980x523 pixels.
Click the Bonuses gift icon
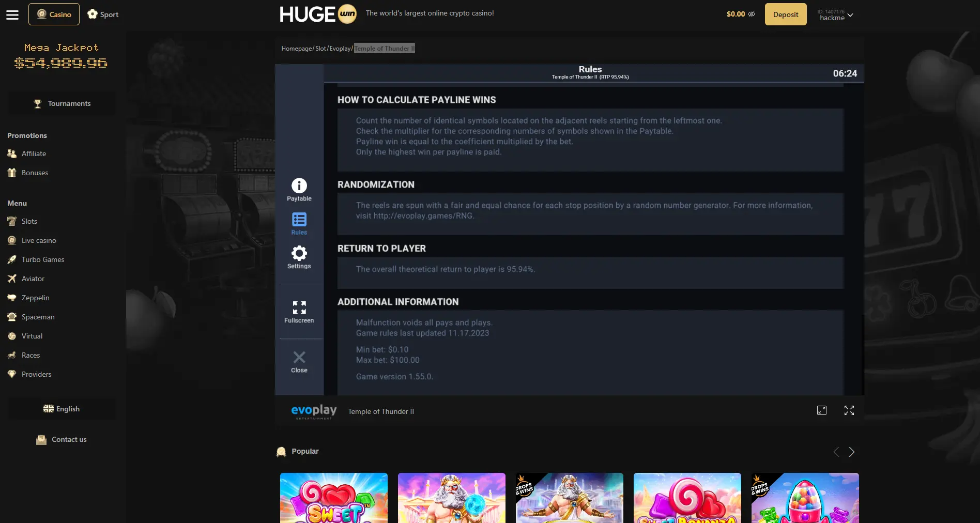coord(12,173)
